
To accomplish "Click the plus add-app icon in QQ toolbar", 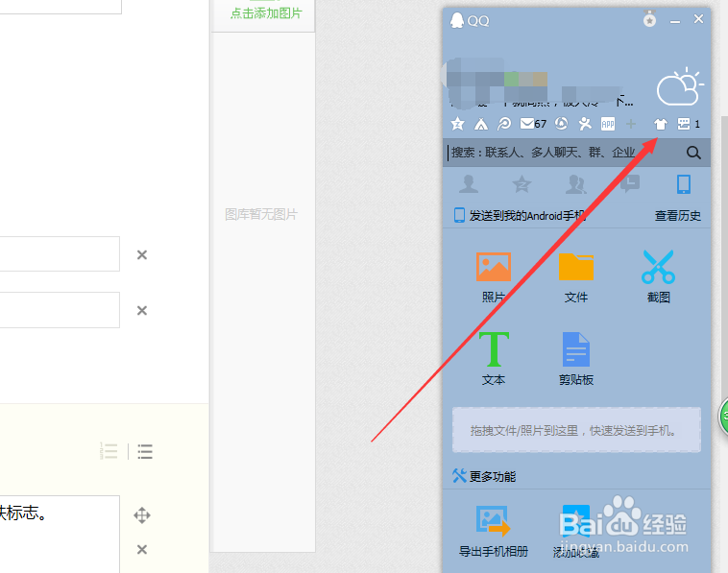I will pyautogui.click(x=631, y=124).
